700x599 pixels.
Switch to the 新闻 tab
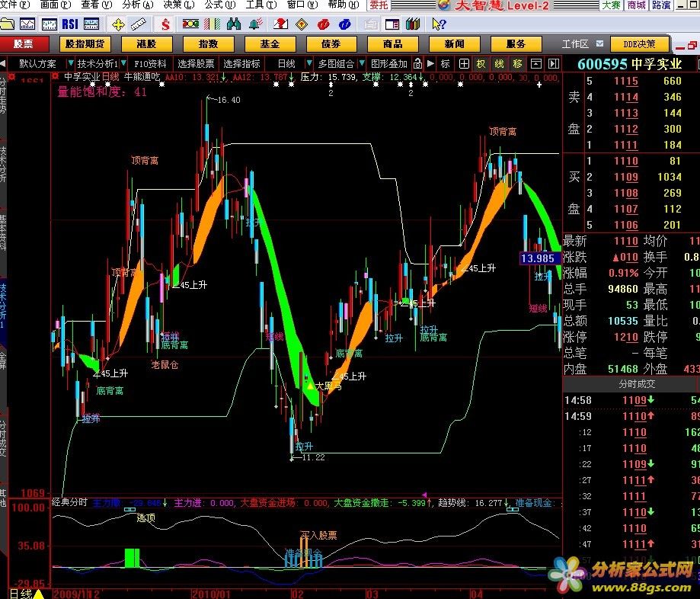[x=455, y=43]
